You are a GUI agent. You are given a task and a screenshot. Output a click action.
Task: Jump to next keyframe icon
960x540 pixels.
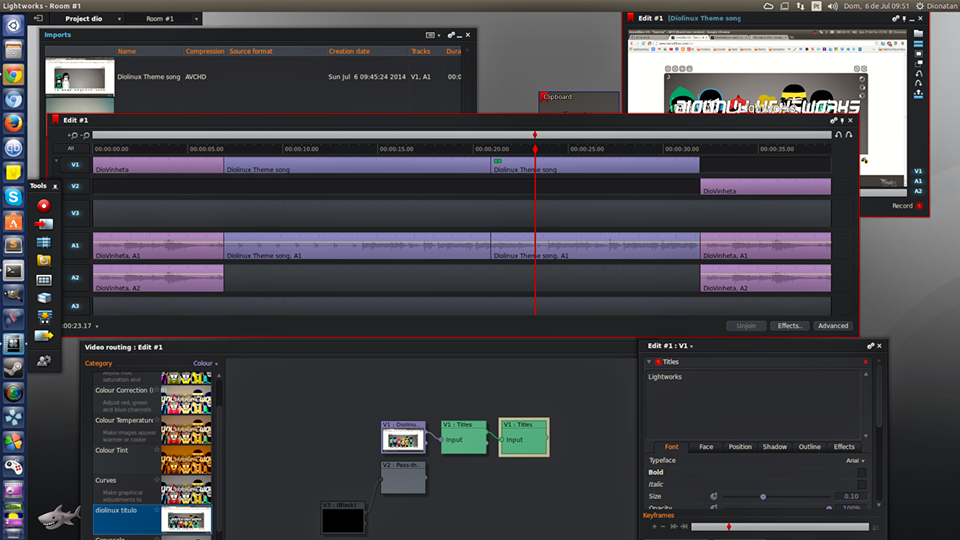tap(684, 527)
